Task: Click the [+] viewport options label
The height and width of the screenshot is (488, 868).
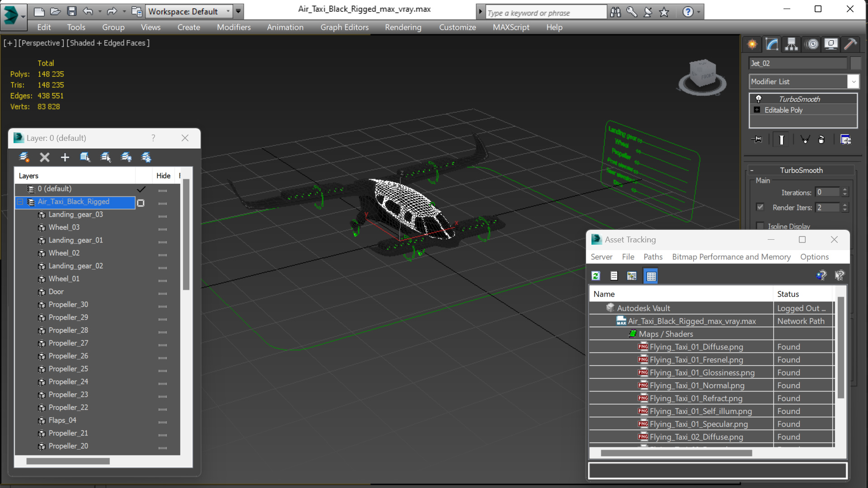Action: click(x=10, y=43)
